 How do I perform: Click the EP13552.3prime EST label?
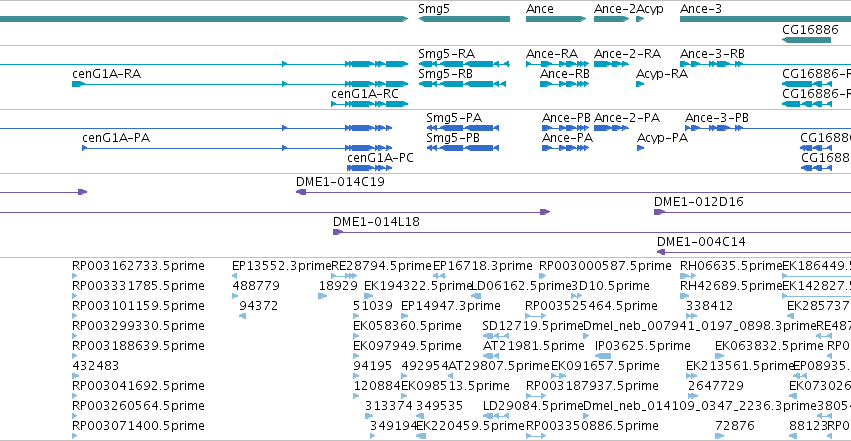point(281,266)
